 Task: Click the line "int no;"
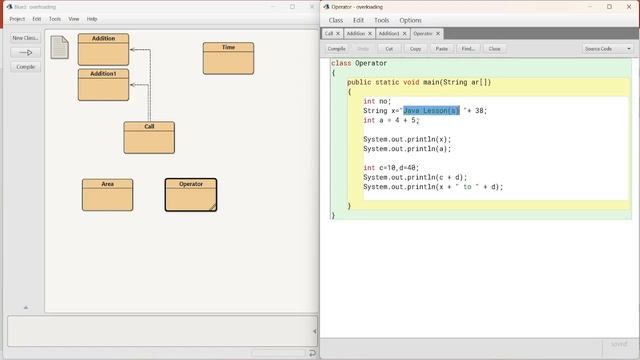click(x=377, y=101)
